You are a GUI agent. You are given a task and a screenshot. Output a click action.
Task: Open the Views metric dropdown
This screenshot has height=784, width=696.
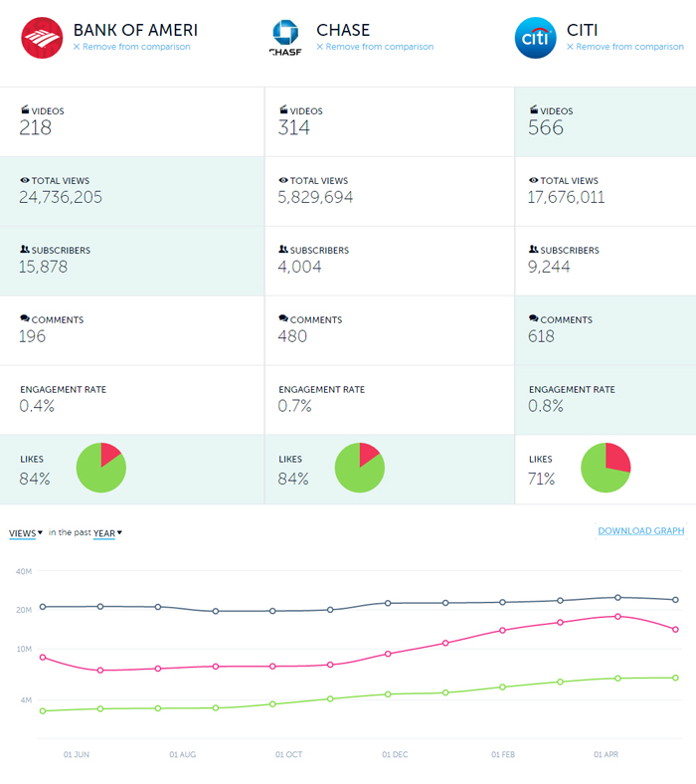pyautogui.click(x=26, y=533)
